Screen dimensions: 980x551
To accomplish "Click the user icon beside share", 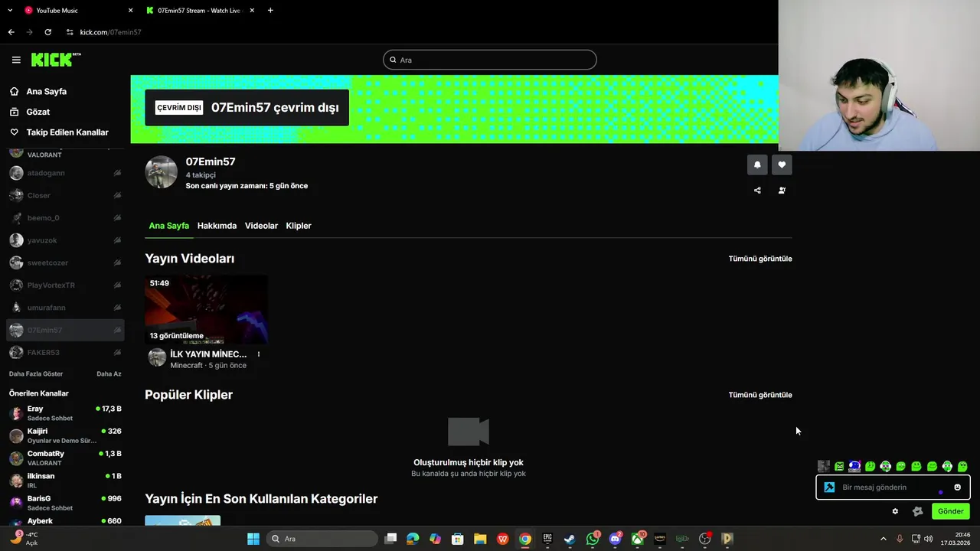I will coord(782,191).
